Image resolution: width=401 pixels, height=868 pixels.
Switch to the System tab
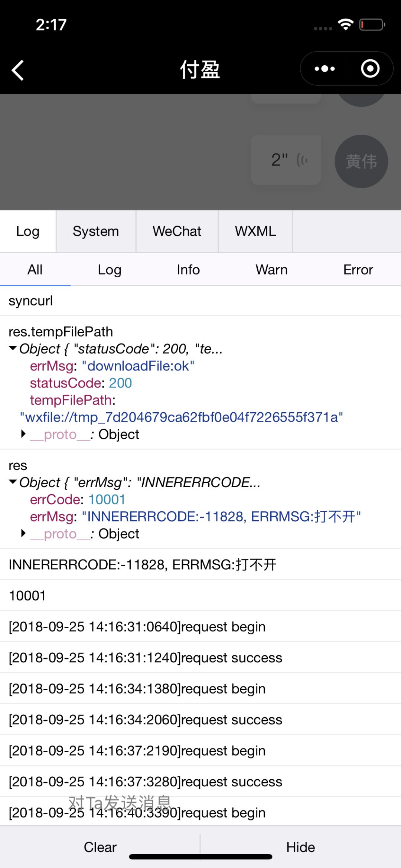tap(96, 231)
